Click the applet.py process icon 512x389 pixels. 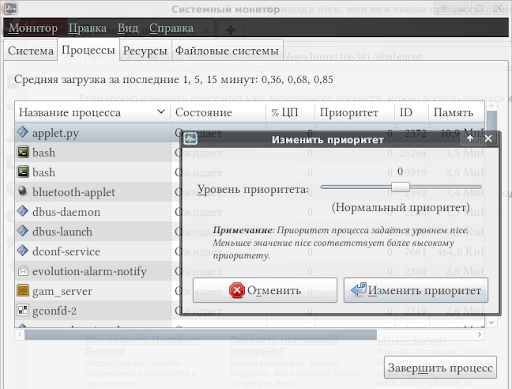point(23,132)
